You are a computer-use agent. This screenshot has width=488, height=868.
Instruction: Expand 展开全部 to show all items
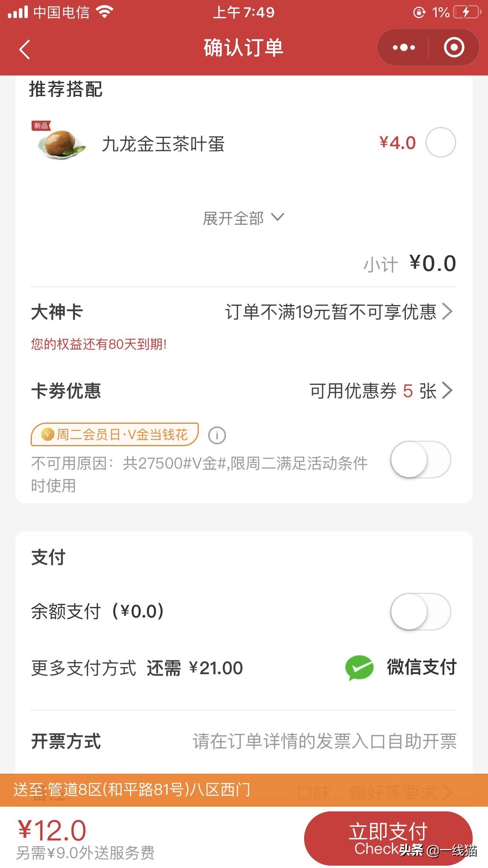click(x=243, y=218)
